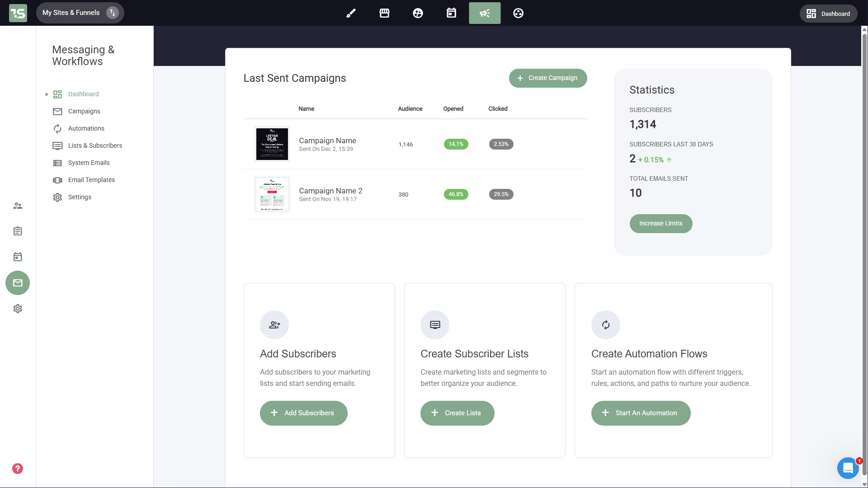Click the Create Campaign button
The width and height of the screenshot is (868, 488).
tap(548, 78)
